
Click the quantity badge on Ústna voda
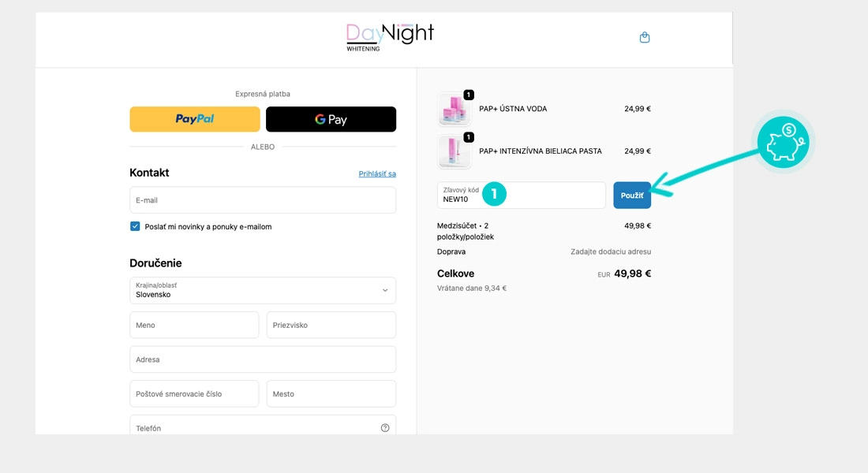(x=467, y=94)
